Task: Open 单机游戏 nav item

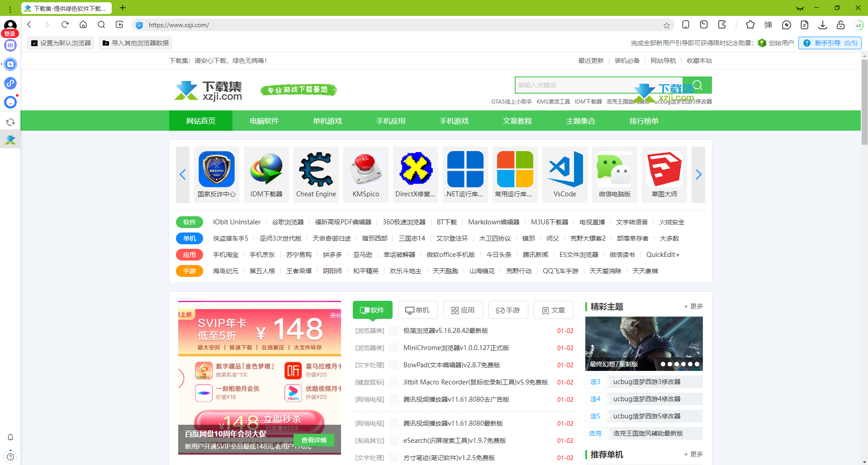Action: pyautogui.click(x=327, y=121)
